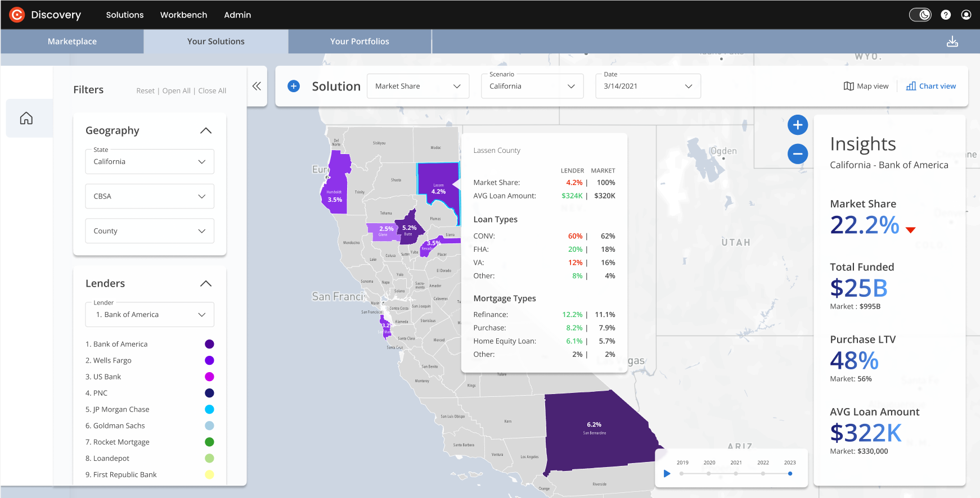Click the Discovery logo icon

(17, 15)
